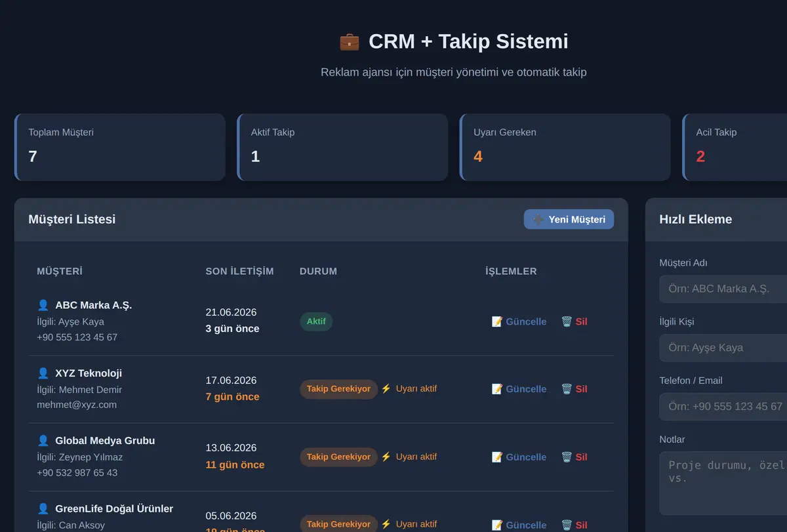Click the plus icon on Yeni Müşteri
787x532 pixels.
click(538, 220)
